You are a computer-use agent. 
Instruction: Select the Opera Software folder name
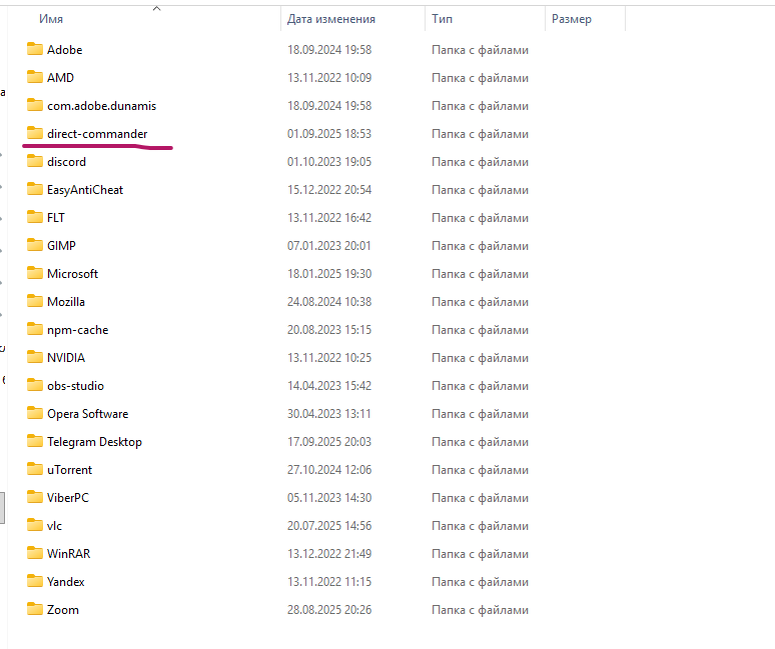click(x=87, y=414)
